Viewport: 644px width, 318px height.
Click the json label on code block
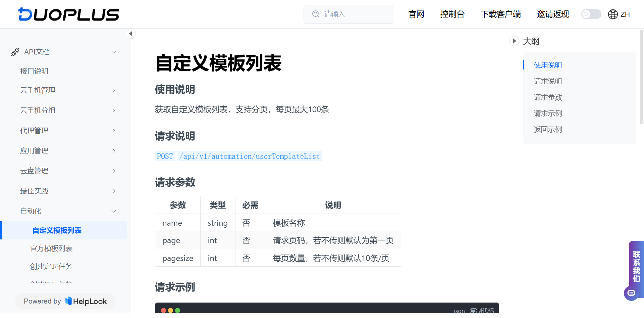[459, 311]
